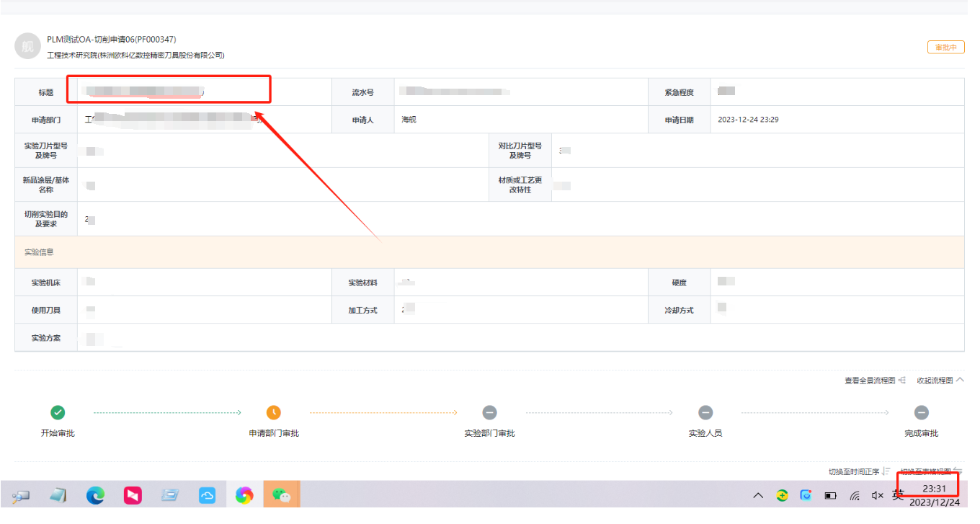Click the 实验方案 field label

(x=46, y=337)
